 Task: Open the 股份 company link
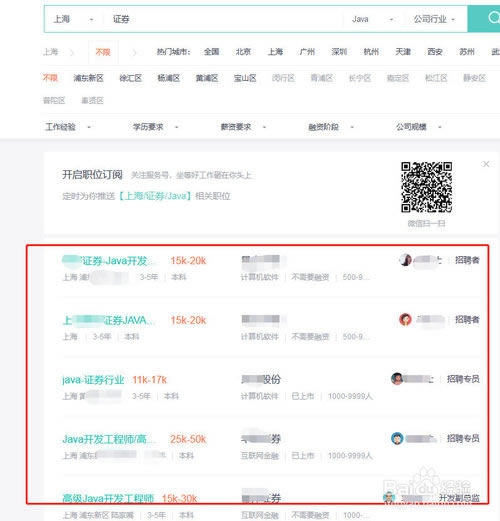tap(261, 379)
